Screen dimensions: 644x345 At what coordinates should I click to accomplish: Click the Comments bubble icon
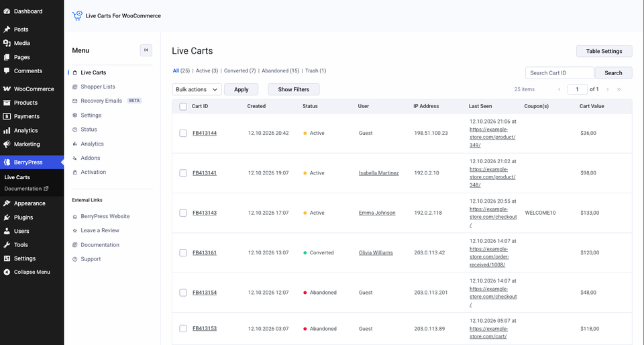[7, 70]
